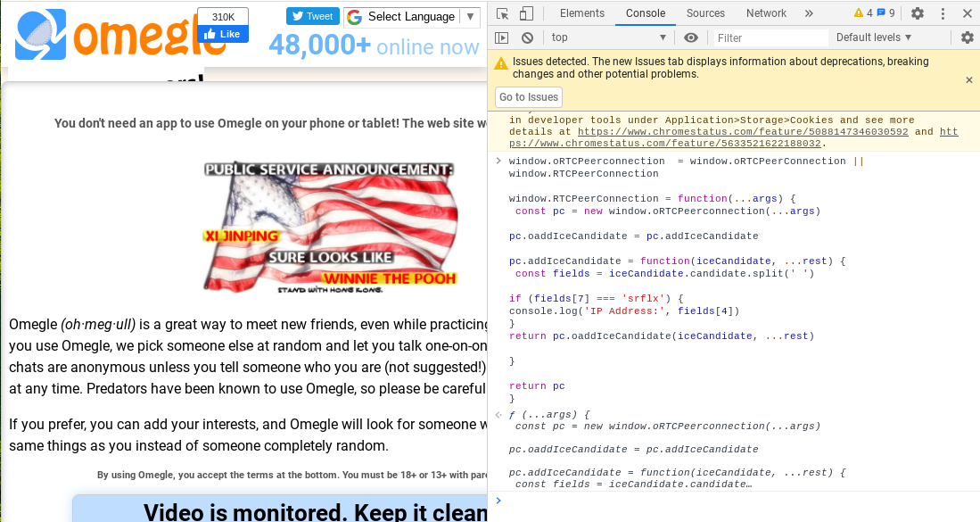Activate the inspect element picker
Viewport: 980px width, 522px height.
[x=503, y=13]
